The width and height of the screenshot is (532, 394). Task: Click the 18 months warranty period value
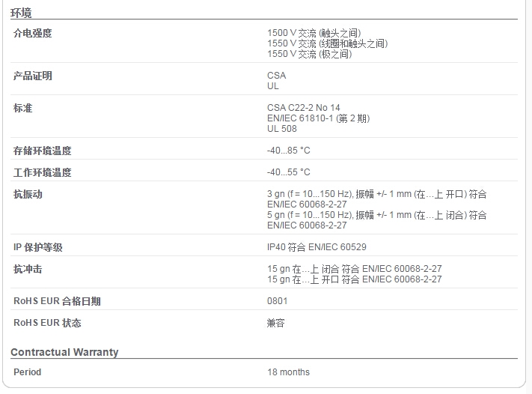288,372
